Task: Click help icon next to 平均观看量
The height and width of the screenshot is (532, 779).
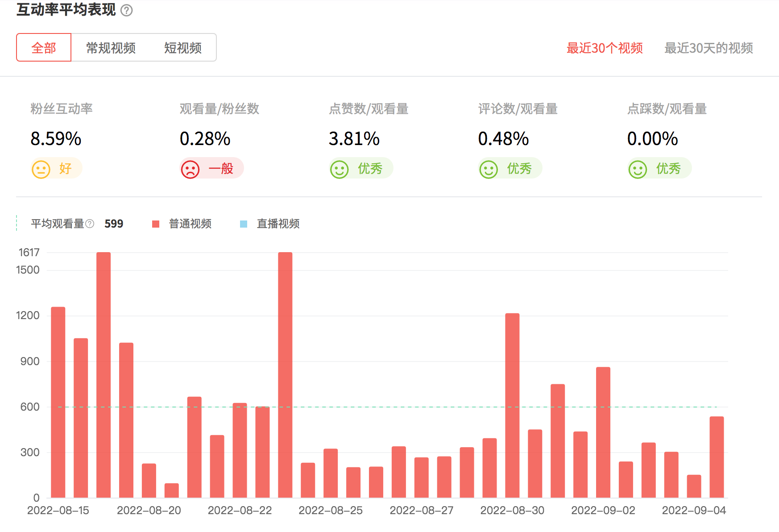Action: coord(90,224)
